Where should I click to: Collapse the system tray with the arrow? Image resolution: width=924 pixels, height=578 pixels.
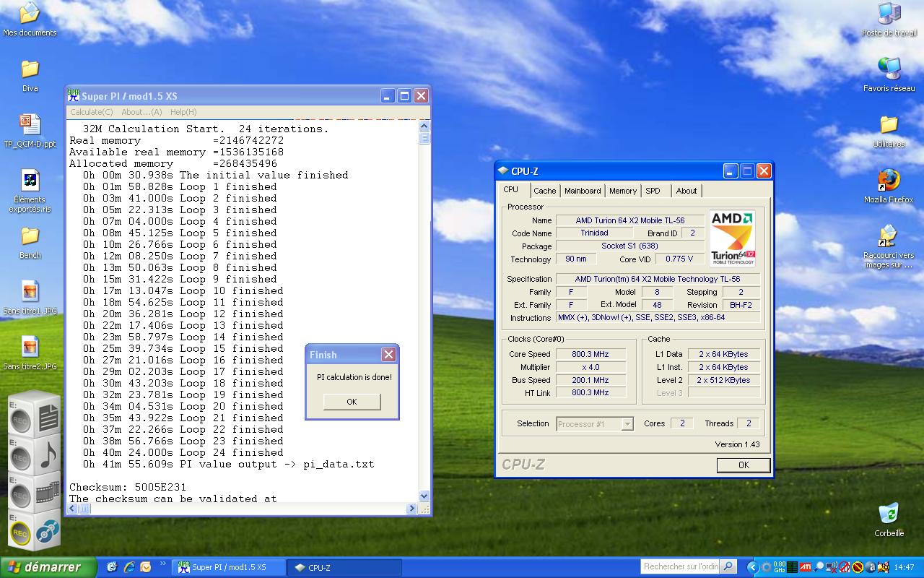click(x=752, y=567)
